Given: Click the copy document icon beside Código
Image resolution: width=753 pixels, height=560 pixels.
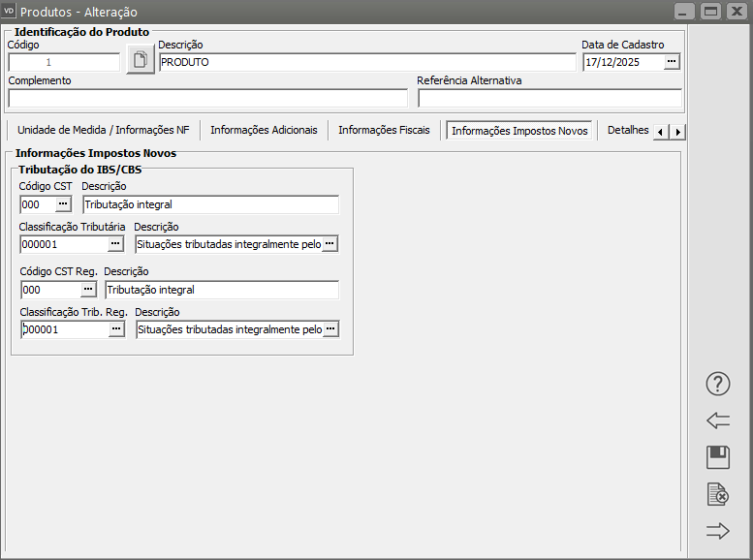Looking at the screenshot, I should pyautogui.click(x=140, y=61).
